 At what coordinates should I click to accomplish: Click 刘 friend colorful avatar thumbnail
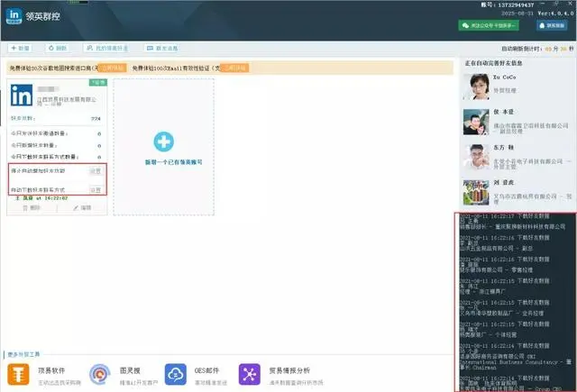click(476, 192)
